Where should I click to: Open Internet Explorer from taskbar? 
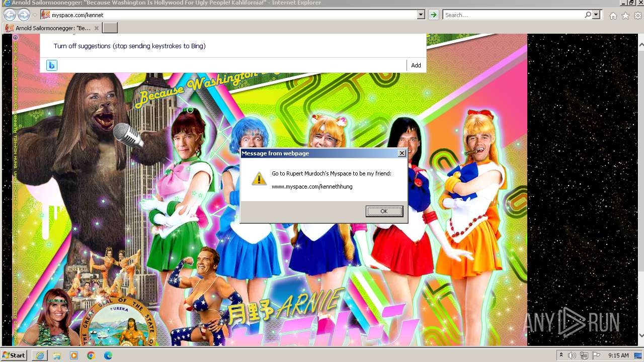40,355
